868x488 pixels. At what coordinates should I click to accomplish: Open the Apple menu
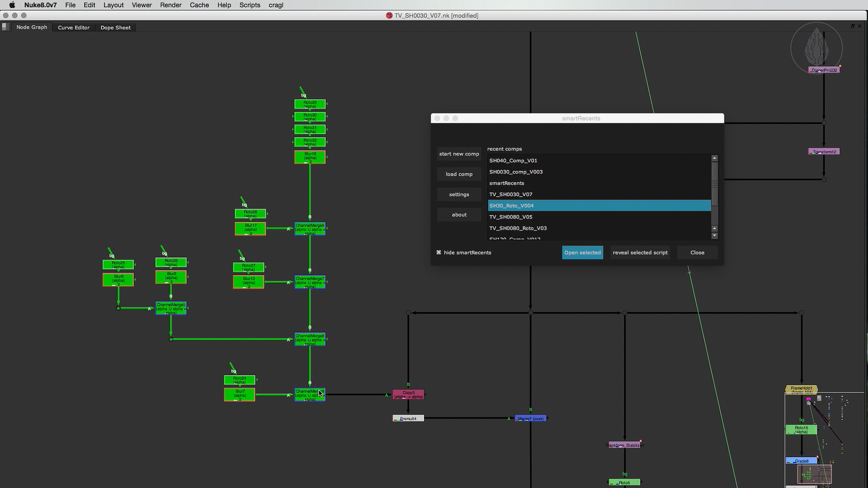click(x=12, y=5)
